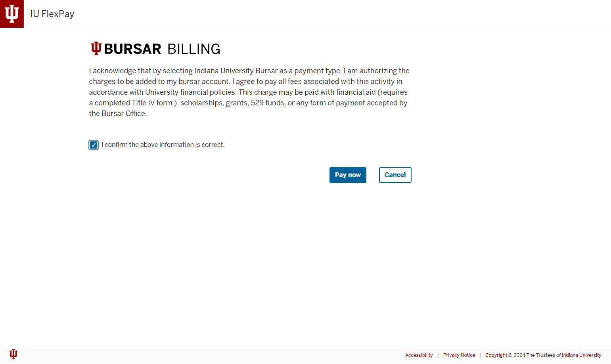Click the acknowledgement paragraph about bursar charges
Screen dimensions: 611x364
(249, 92)
